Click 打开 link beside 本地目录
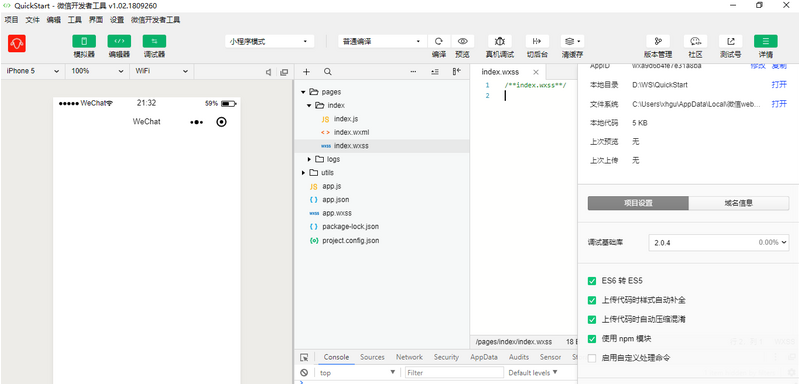799x384 pixels. (x=779, y=85)
